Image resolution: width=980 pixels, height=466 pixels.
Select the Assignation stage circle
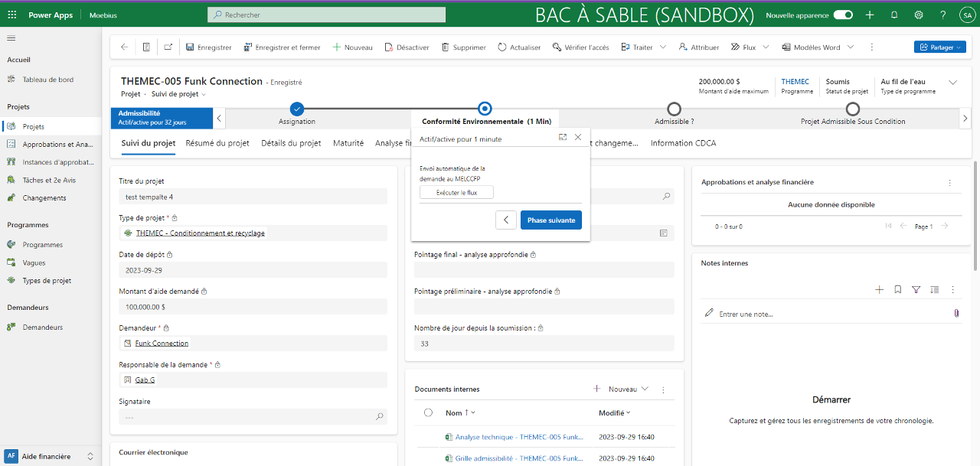pyautogui.click(x=297, y=109)
